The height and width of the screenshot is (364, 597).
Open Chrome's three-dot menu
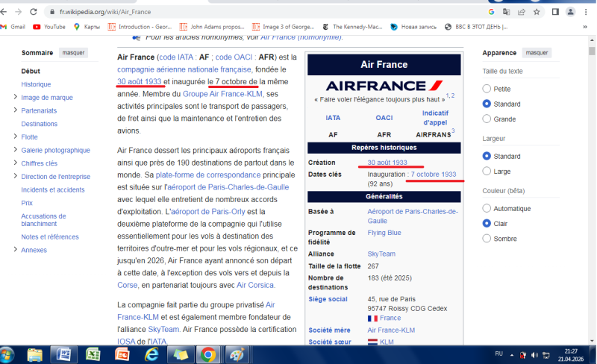point(587,12)
